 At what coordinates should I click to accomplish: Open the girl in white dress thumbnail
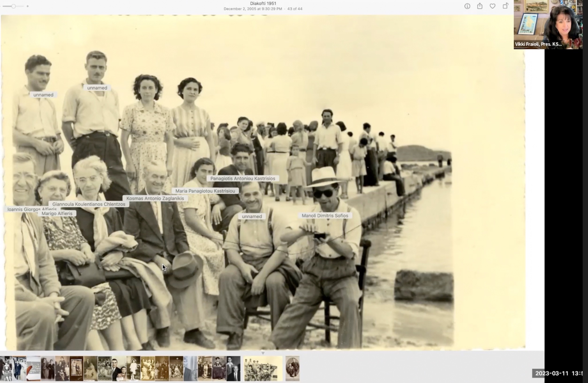pyautogui.click(x=133, y=368)
